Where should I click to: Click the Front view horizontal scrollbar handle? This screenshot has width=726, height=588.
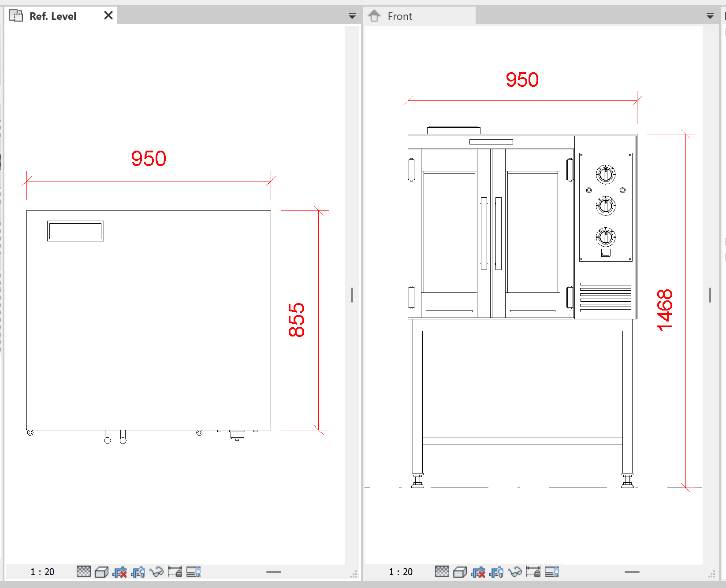pos(632,572)
